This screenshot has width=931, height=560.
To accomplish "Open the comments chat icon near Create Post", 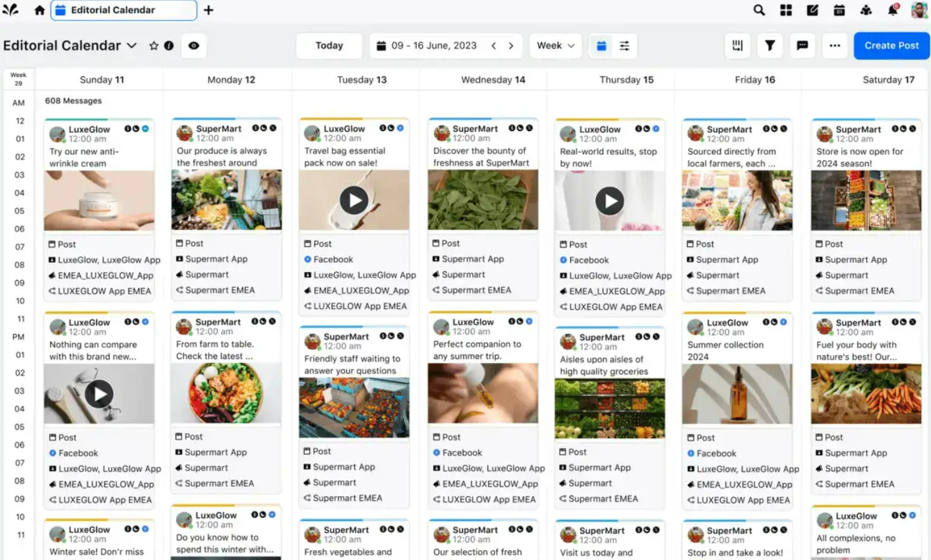I will 802,45.
